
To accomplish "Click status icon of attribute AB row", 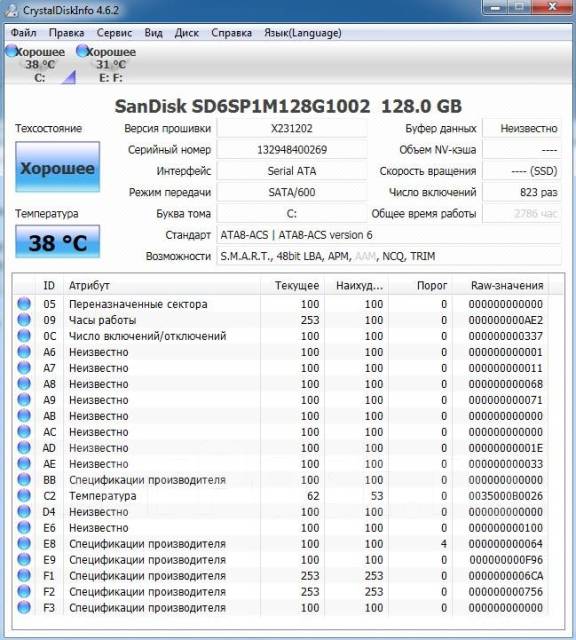I will click(x=24, y=416).
